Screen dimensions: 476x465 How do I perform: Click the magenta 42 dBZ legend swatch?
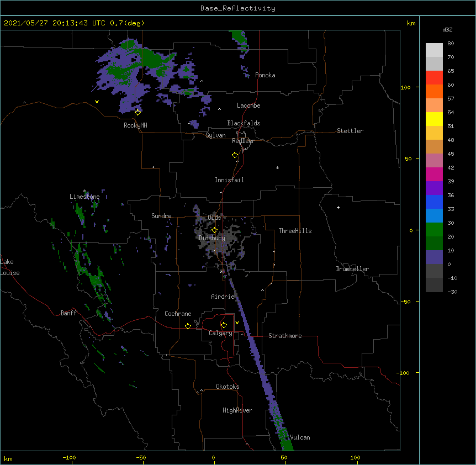coord(434,174)
